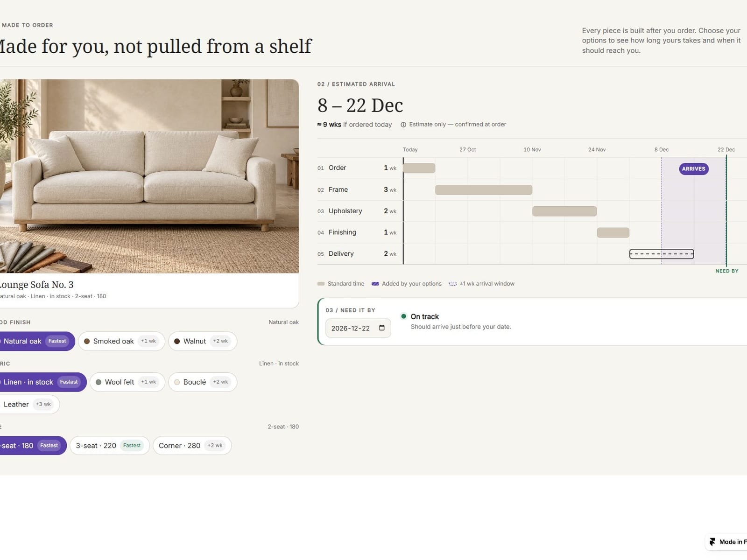747x560 pixels.
Task: Click the dashed Delivery window bar
Action: point(662,254)
